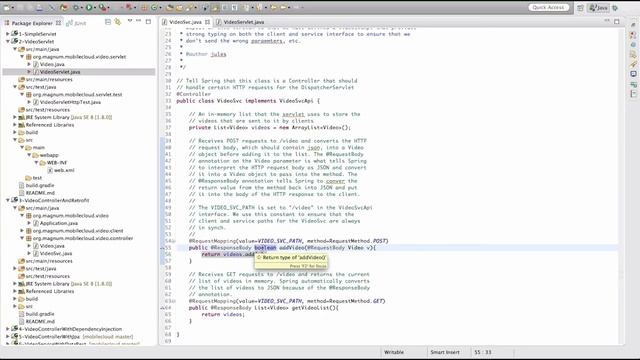This screenshot has width=640, height=360.
Task: Select web.xml under WEB-INF
Action: (64, 170)
